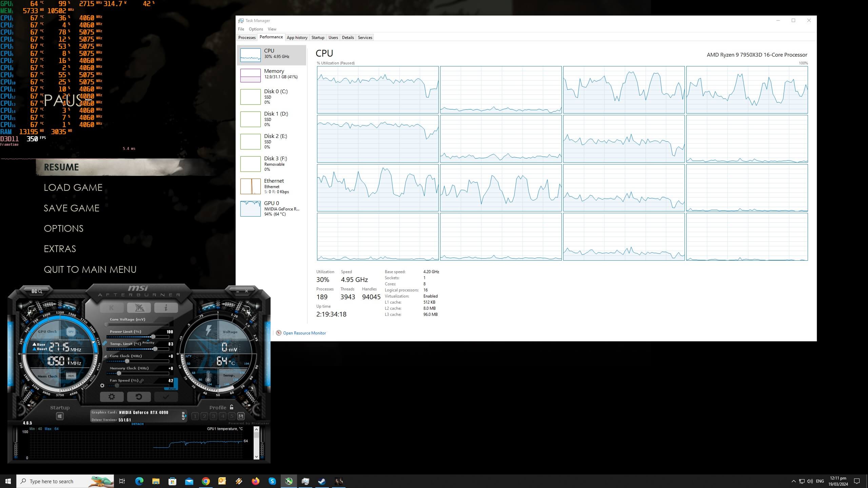Open the Afterburner info 'i' button

(x=166, y=308)
